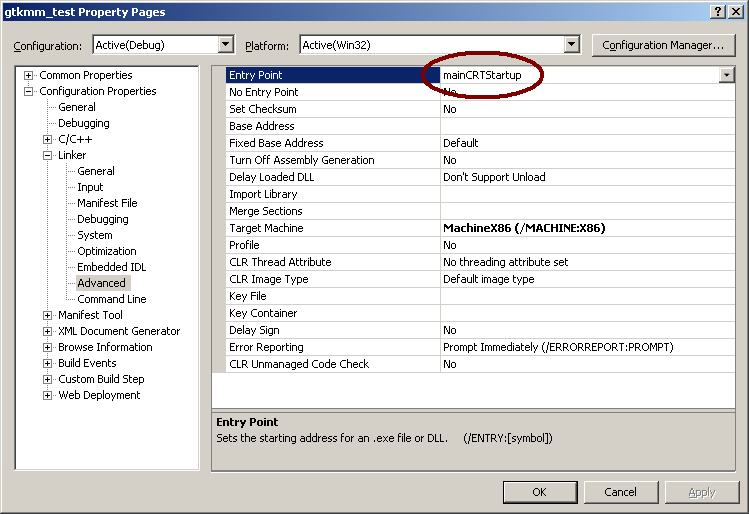The image size is (749, 514).
Task: Select the Manifest File tree item
Action: point(107,203)
